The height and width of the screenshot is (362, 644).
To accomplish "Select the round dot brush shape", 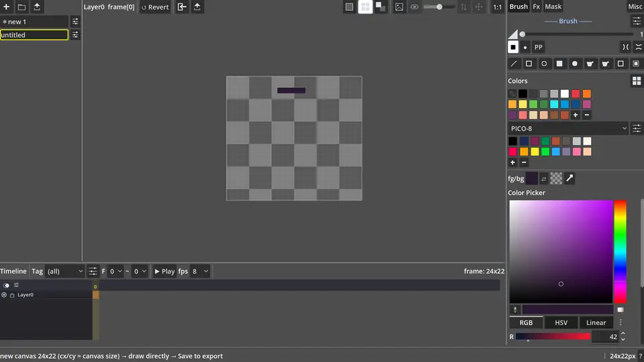I will [525, 47].
